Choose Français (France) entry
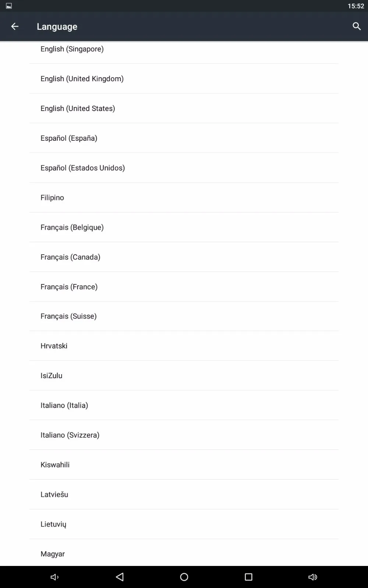 [x=184, y=287]
